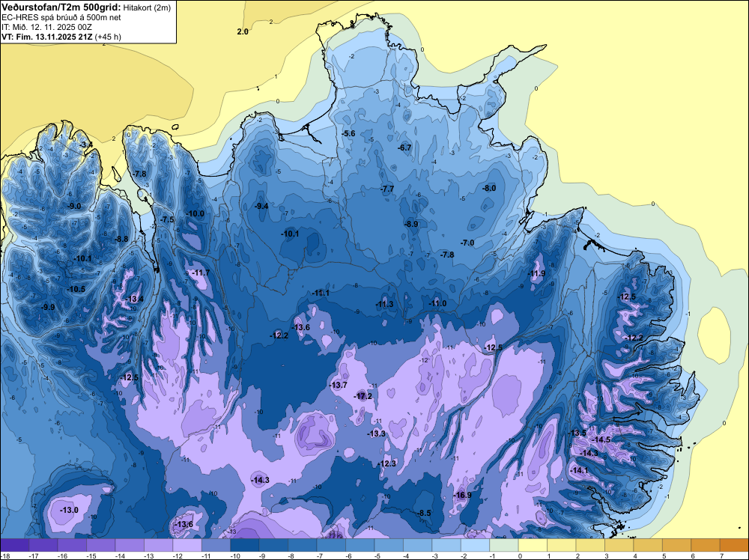Select the -9.9 temperature label

(48, 308)
